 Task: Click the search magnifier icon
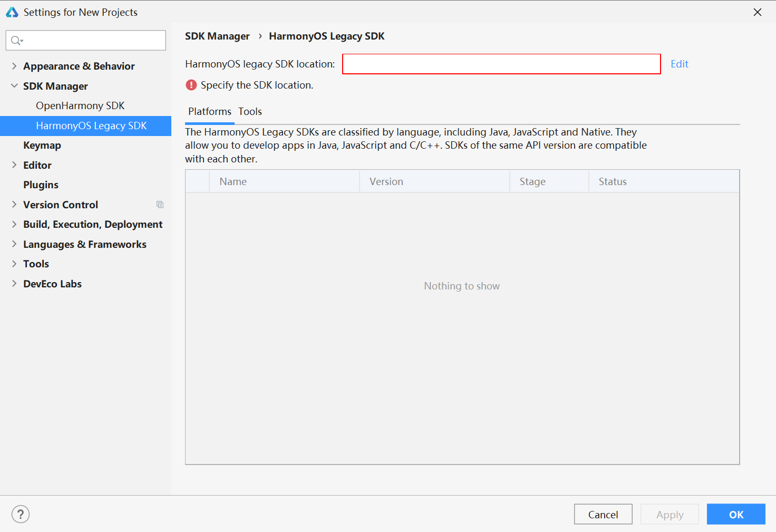[x=17, y=41]
